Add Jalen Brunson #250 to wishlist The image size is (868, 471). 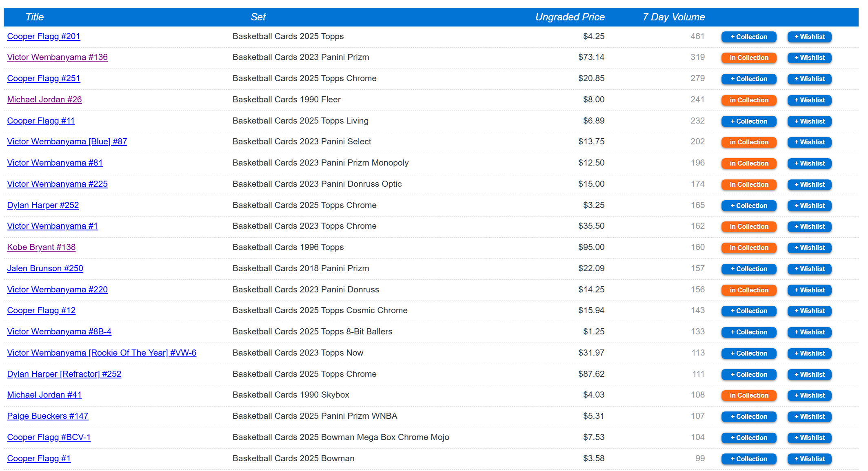pos(810,269)
